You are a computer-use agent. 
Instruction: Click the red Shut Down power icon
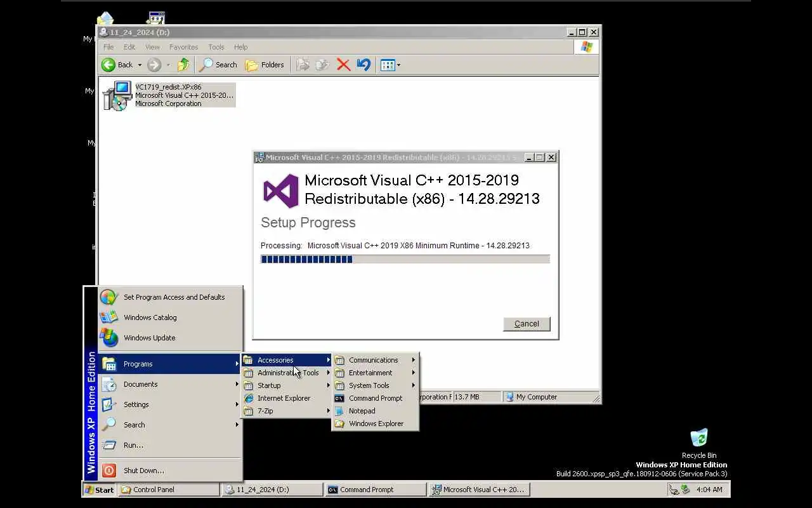click(x=109, y=471)
